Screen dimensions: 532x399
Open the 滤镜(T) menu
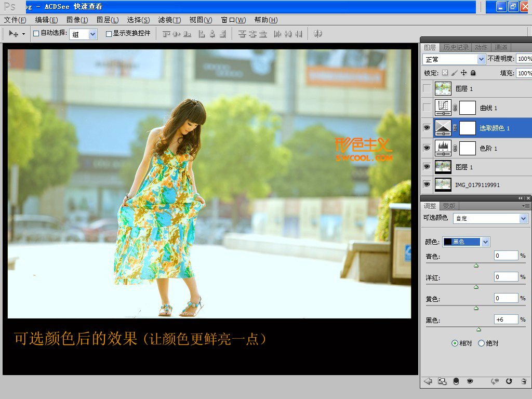click(169, 20)
